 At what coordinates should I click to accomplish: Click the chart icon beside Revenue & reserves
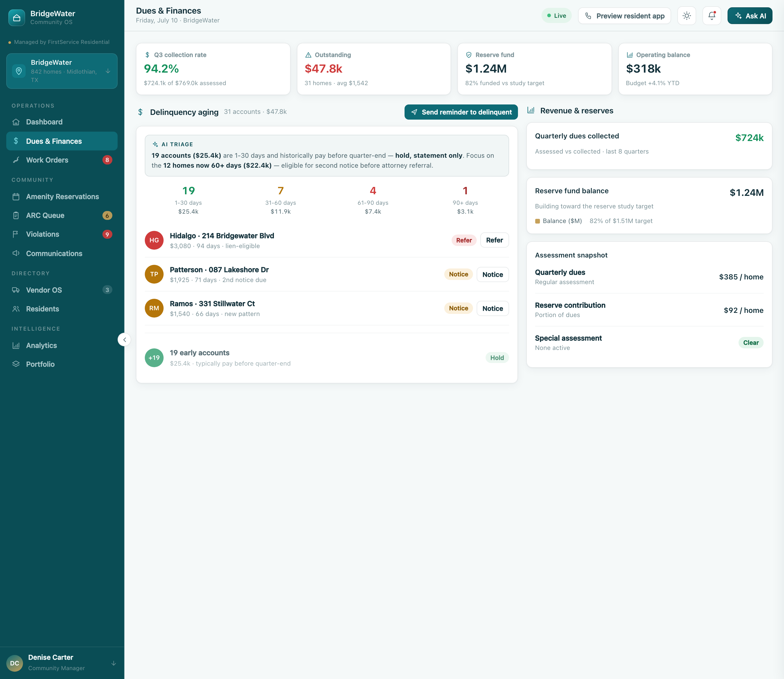pos(531,110)
